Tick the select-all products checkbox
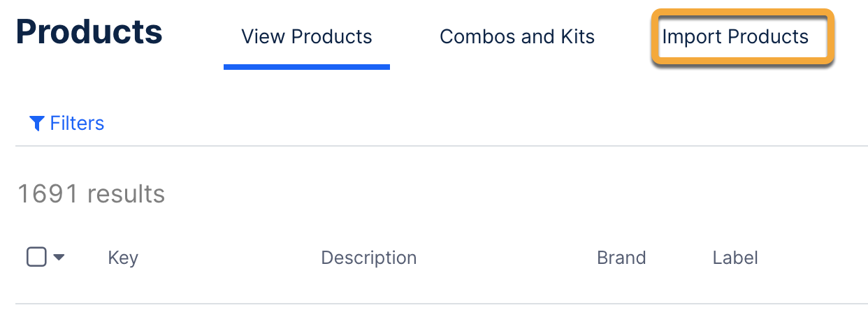 pyautogui.click(x=36, y=257)
